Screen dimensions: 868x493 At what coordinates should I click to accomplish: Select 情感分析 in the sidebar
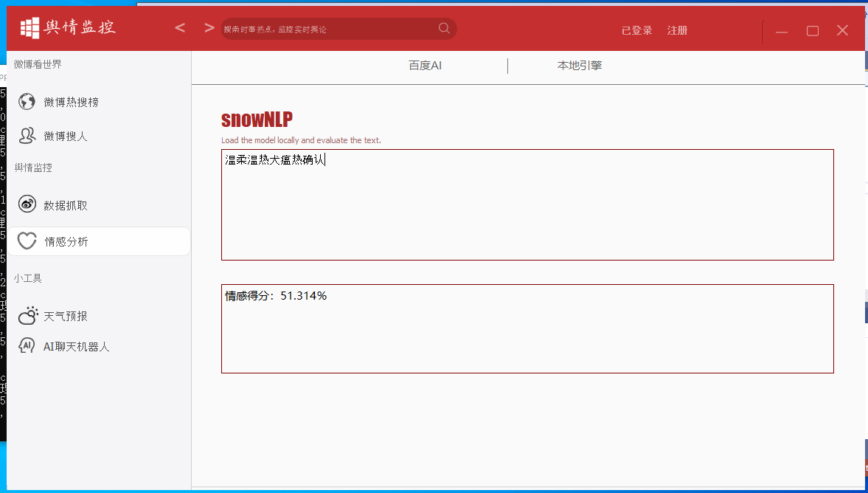[99, 241]
